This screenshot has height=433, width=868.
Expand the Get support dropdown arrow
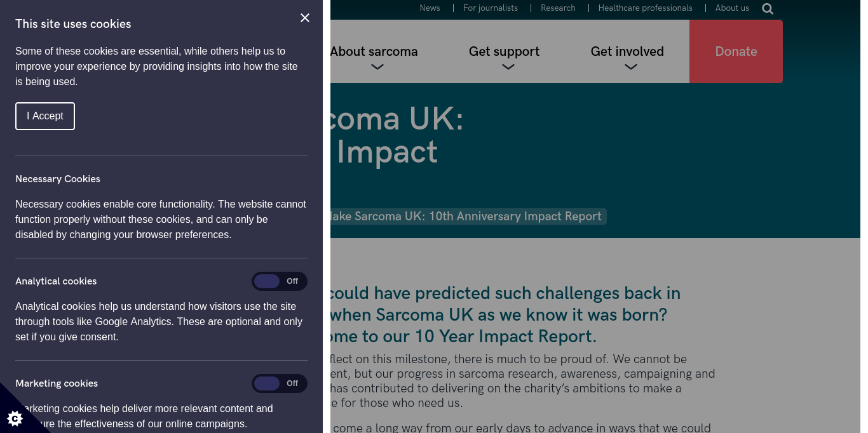tap(508, 67)
